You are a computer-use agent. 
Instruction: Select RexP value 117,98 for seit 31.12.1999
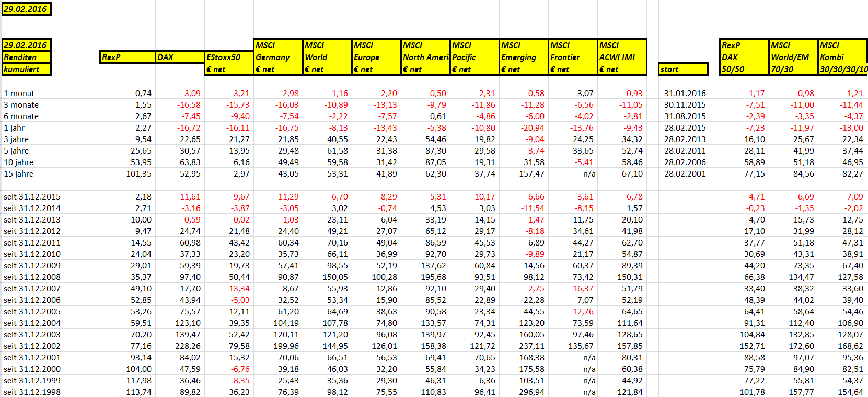(139, 380)
